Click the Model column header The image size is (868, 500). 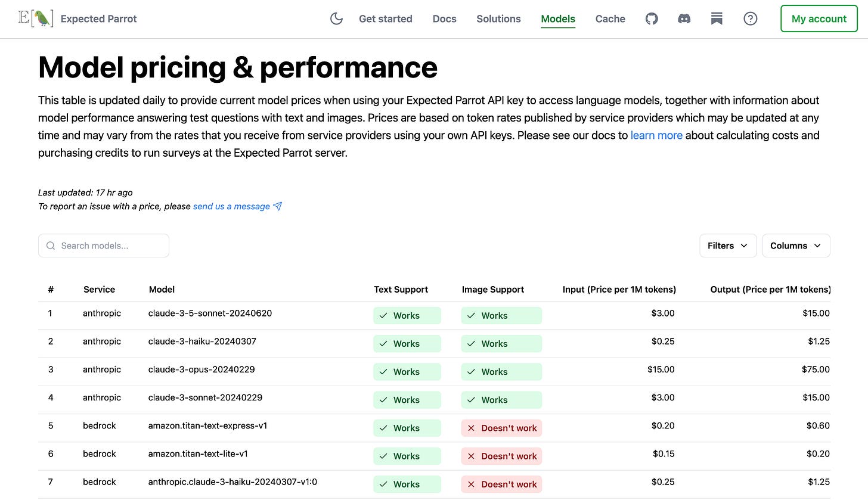pos(162,289)
